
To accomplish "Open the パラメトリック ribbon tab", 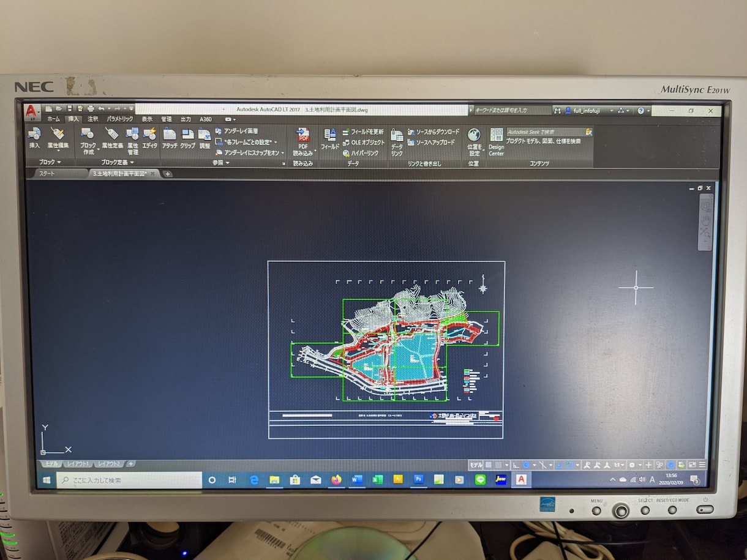I will click(120, 119).
